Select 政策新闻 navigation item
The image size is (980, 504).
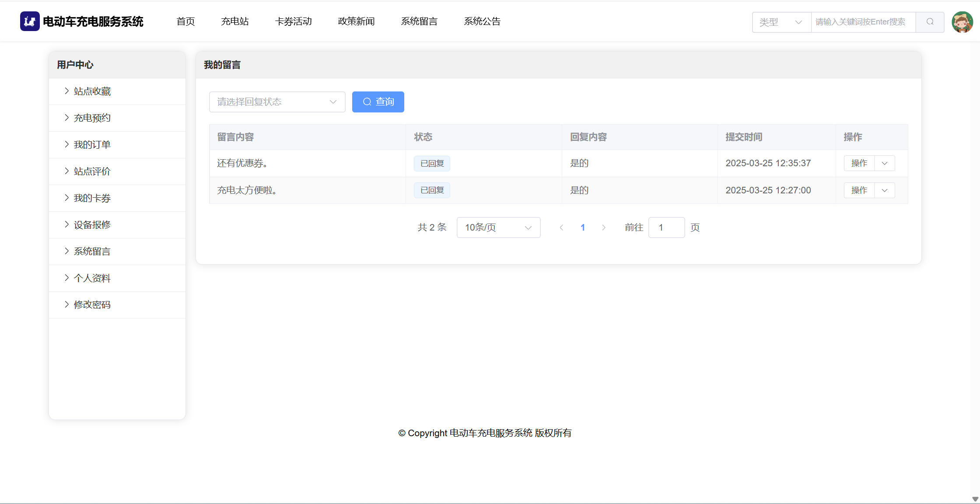click(x=356, y=21)
